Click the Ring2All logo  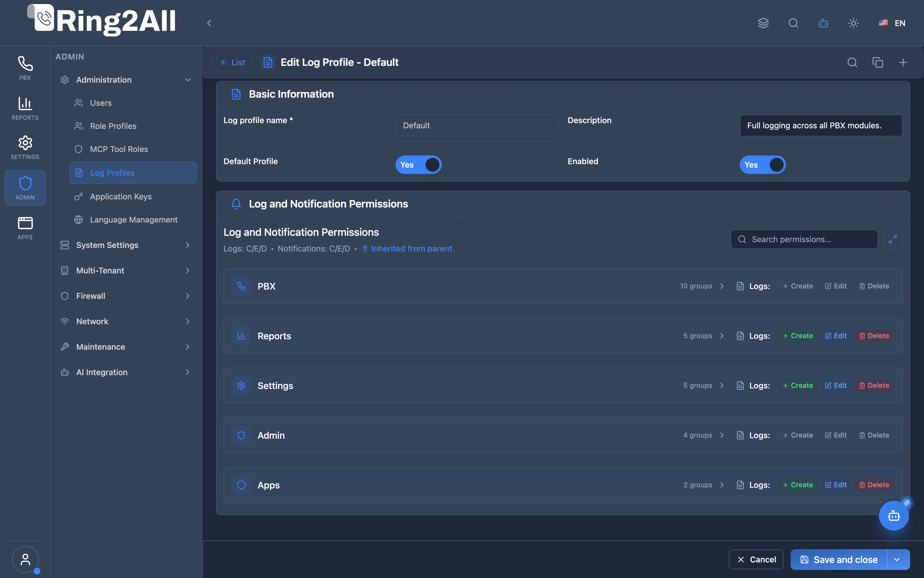coord(102,20)
